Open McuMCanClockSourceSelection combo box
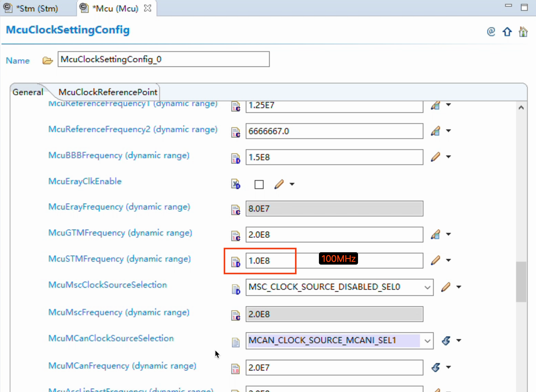536x392 pixels. [x=427, y=341]
